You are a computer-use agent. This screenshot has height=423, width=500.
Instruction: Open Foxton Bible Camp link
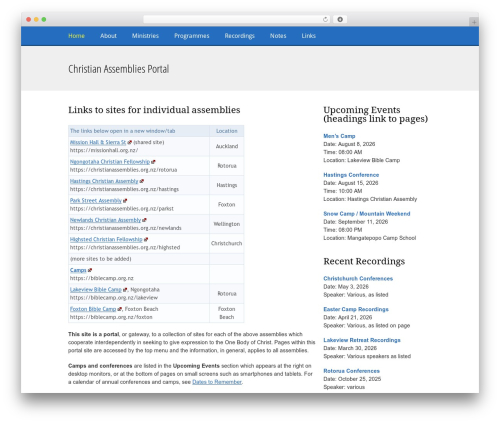click(93, 309)
